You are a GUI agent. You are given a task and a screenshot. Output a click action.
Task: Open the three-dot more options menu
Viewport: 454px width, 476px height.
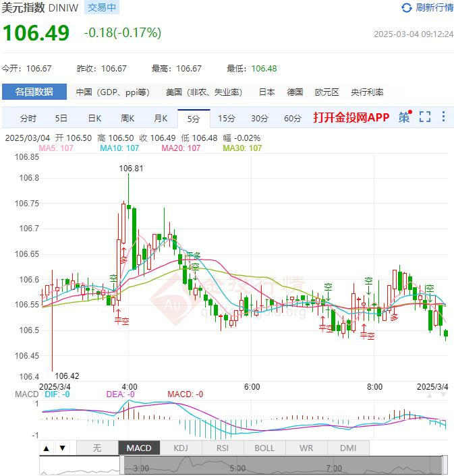pyautogui.click(x=443, y=117)
